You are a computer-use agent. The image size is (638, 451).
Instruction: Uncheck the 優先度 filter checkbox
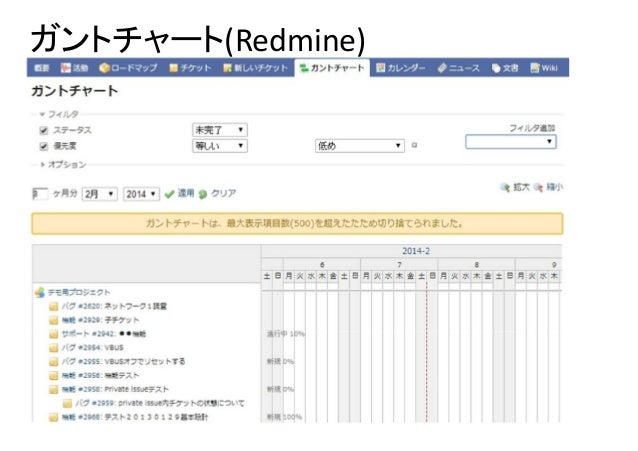[x=44, y=146]
